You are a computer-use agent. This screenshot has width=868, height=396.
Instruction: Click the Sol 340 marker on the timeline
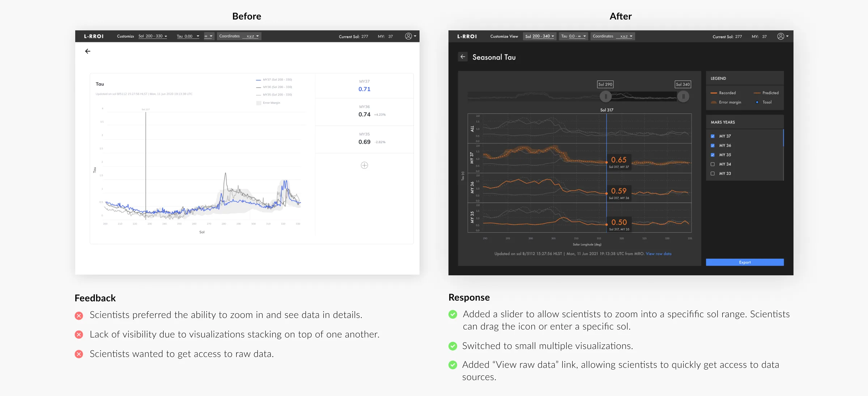683,84
